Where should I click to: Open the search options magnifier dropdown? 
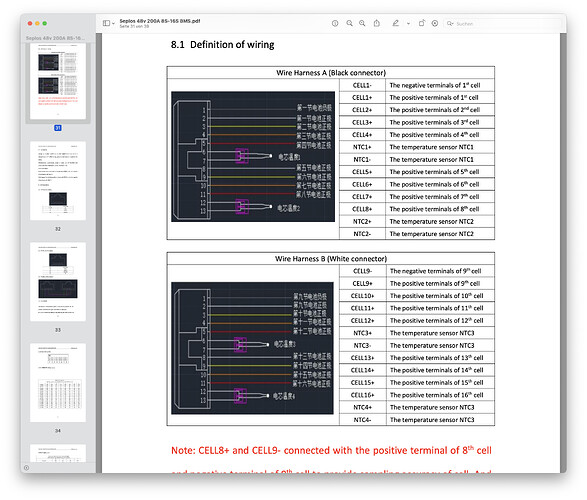[x=450, y=24]
